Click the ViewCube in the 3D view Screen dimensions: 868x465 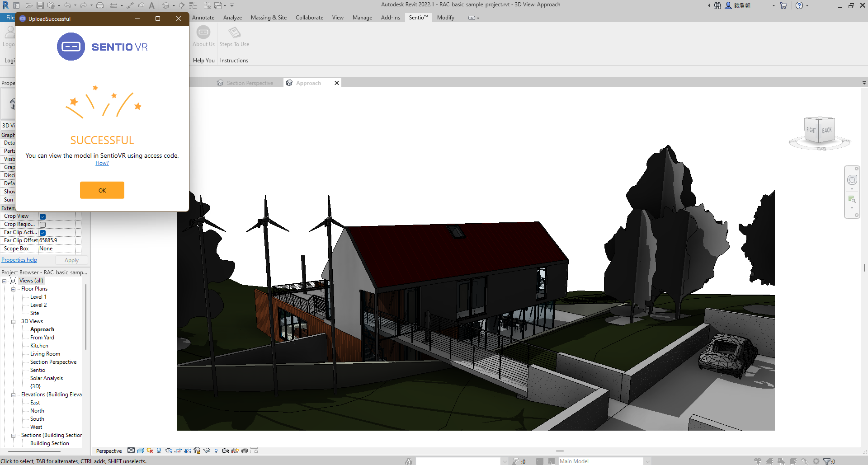(819, 131)
